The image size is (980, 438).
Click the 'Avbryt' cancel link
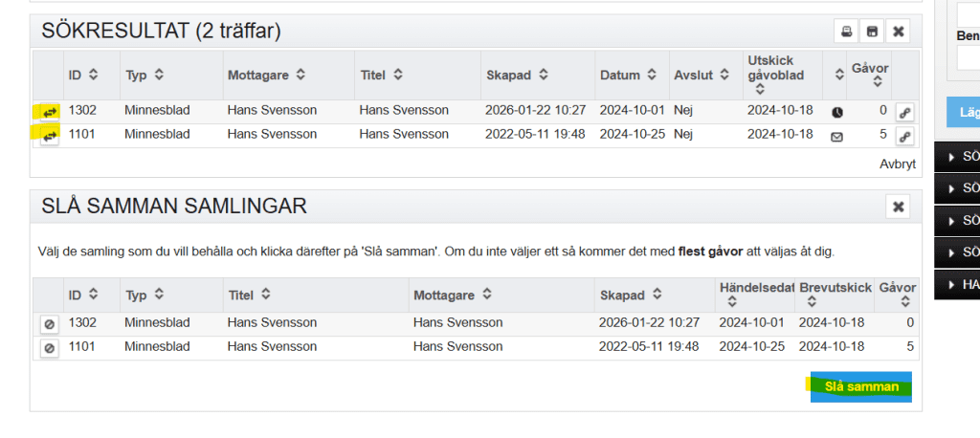pos(897,164)
